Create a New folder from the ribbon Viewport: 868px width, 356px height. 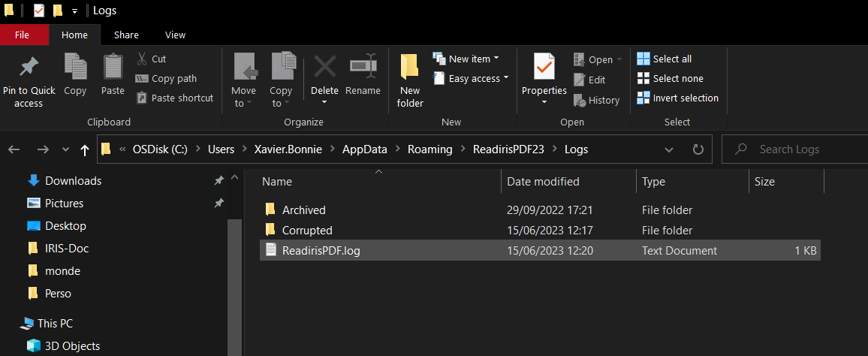(x=410, y=81)
